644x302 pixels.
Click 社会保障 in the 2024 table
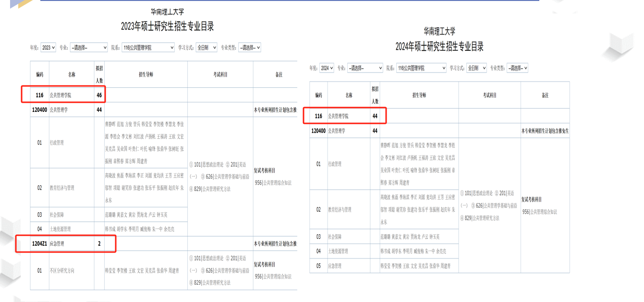335,237
